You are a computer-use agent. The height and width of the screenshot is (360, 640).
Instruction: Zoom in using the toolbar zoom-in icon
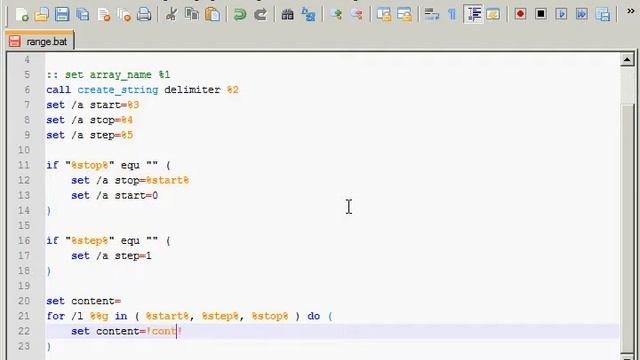pyautogui.click(x=336, y=15)
